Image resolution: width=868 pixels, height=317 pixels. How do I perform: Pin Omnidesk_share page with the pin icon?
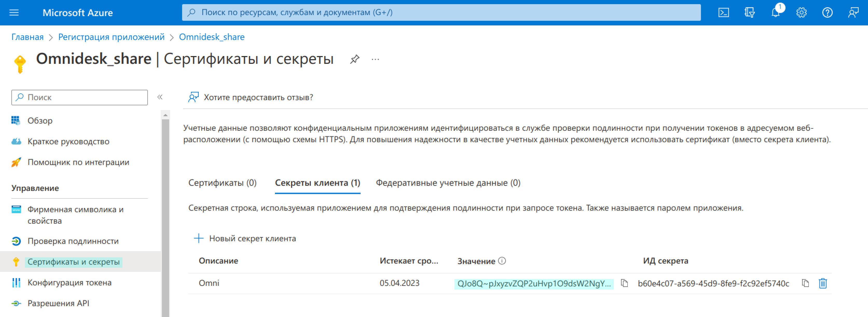354,59
